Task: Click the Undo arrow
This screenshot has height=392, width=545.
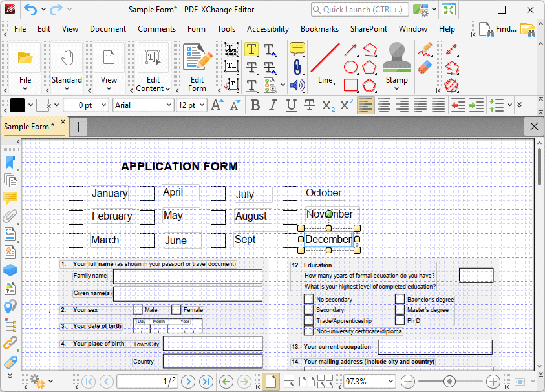Action: click(30, 10)
